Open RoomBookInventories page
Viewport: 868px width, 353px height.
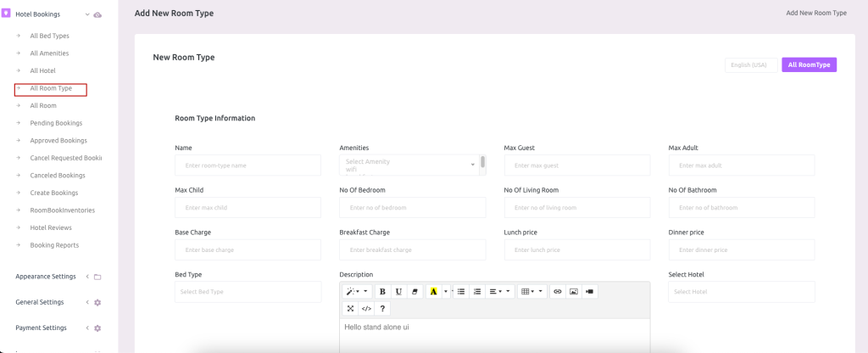click(x=63, y=210)
